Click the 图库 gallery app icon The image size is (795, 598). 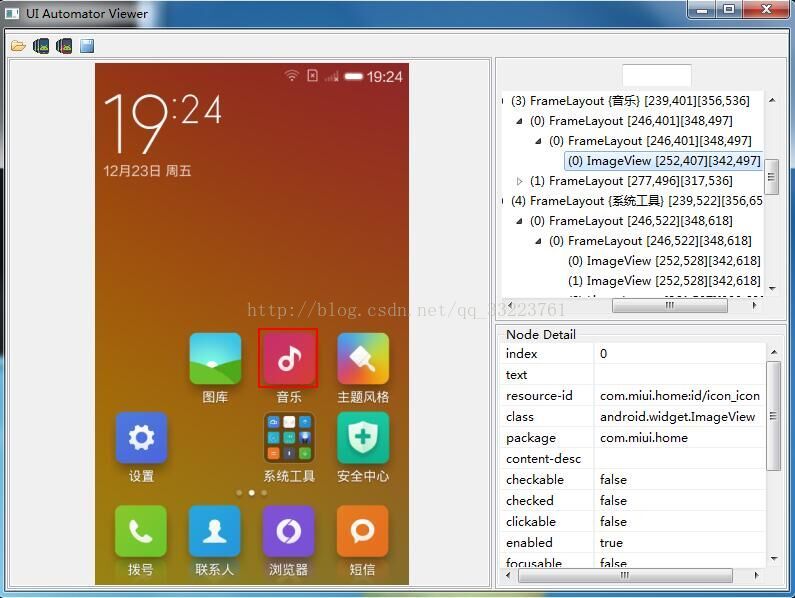point(215,359)
